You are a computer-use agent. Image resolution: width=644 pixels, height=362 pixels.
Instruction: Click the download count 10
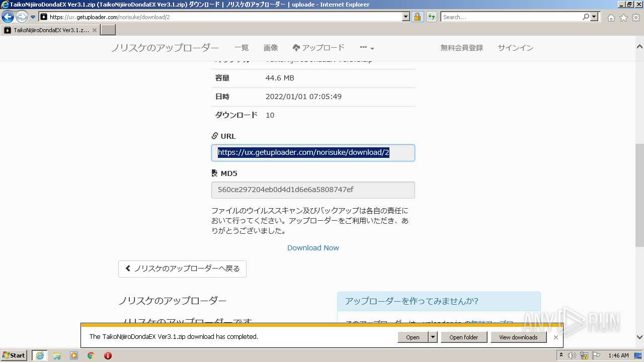pos(270,115)
